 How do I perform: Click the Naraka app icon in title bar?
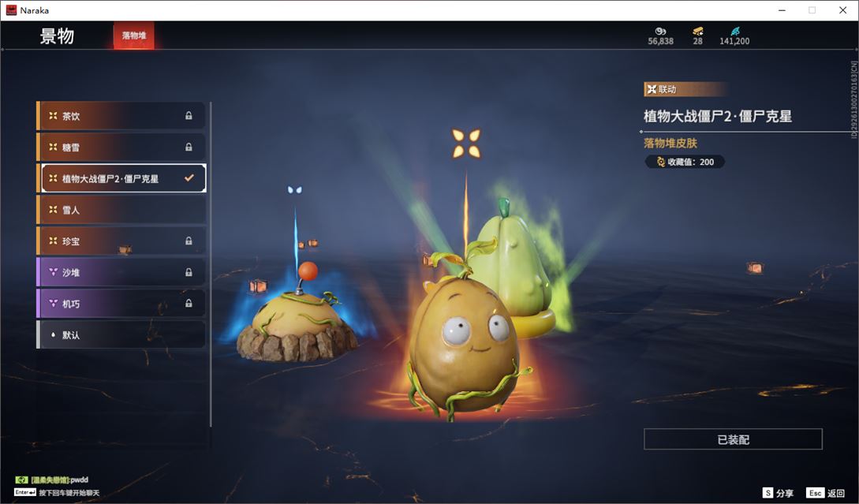pyautogui.click(x=11, y=10)
